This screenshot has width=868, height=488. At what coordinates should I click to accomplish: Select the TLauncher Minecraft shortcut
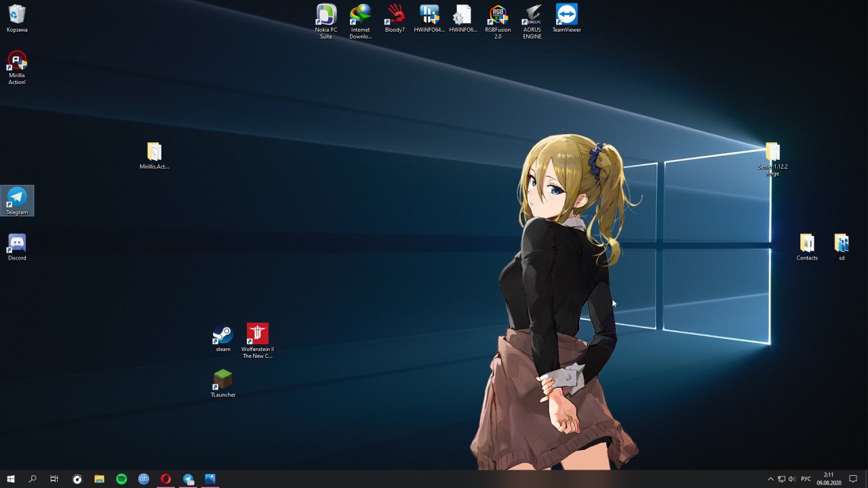223,384
